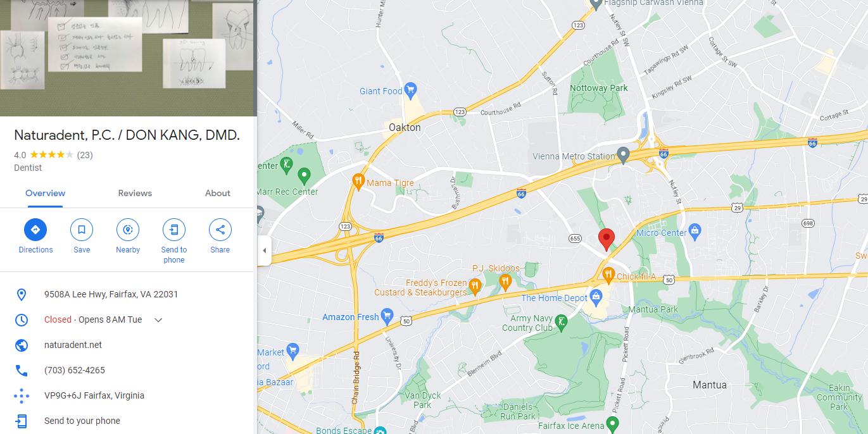The image size is (868, 434).
Task: Click the Chick-fil-A restaurant marker
Action: tap(608, 275)
